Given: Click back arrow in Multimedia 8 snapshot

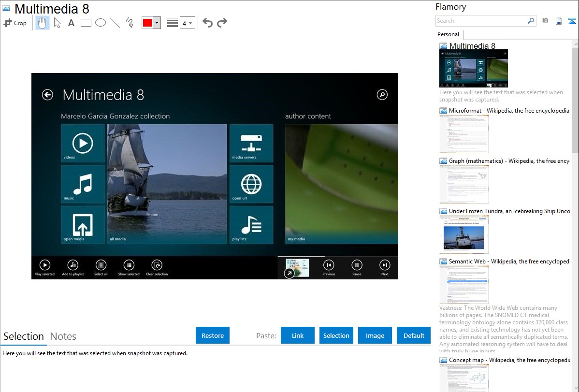Looking at the screenshot, I should (47, 95).
